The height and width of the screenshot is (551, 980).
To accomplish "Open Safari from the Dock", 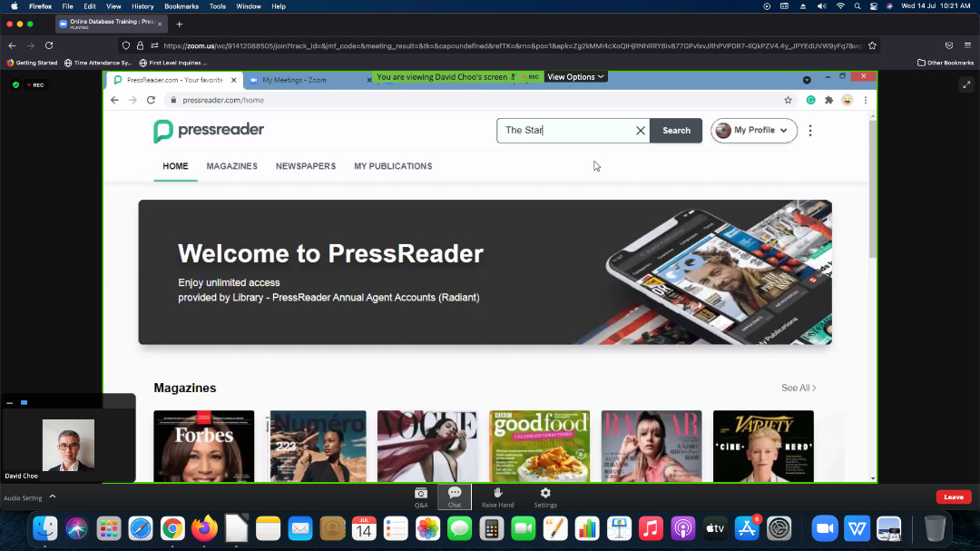I will pyautogui.click(x=141, y=529).
